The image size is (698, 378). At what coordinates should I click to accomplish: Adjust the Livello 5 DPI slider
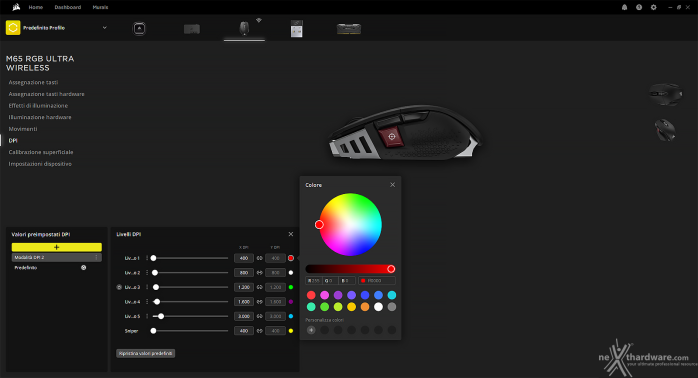coord(191,316)
